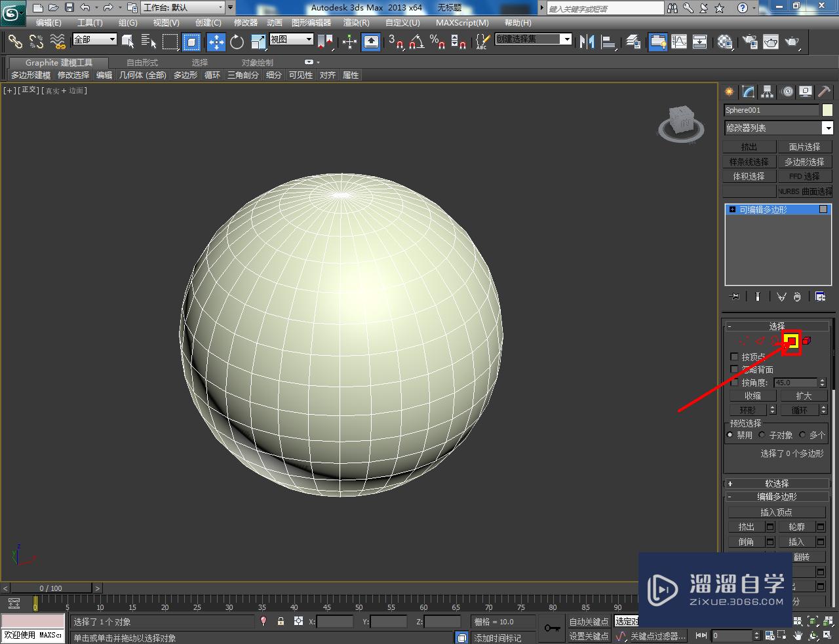This screenshot has height=644, width=839.
Task: Switch to the Motion command panel
Action: 787,92
